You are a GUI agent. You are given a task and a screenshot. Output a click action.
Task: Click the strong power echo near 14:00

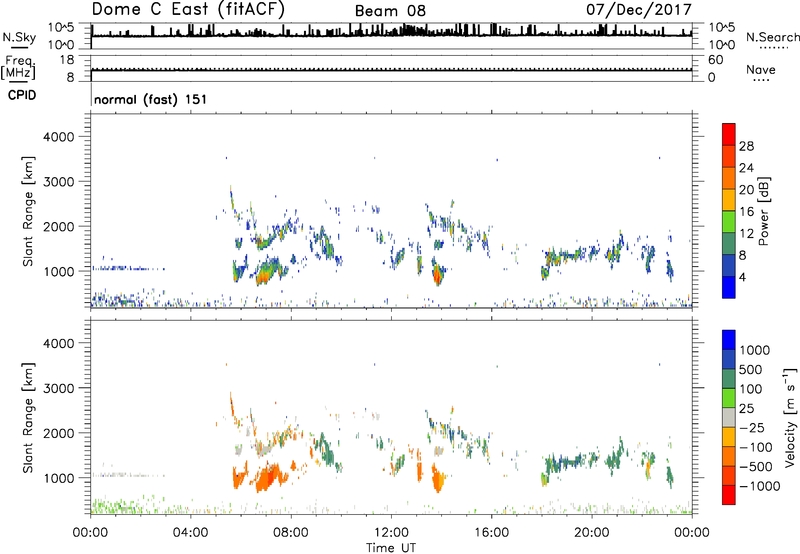point(437,276)
